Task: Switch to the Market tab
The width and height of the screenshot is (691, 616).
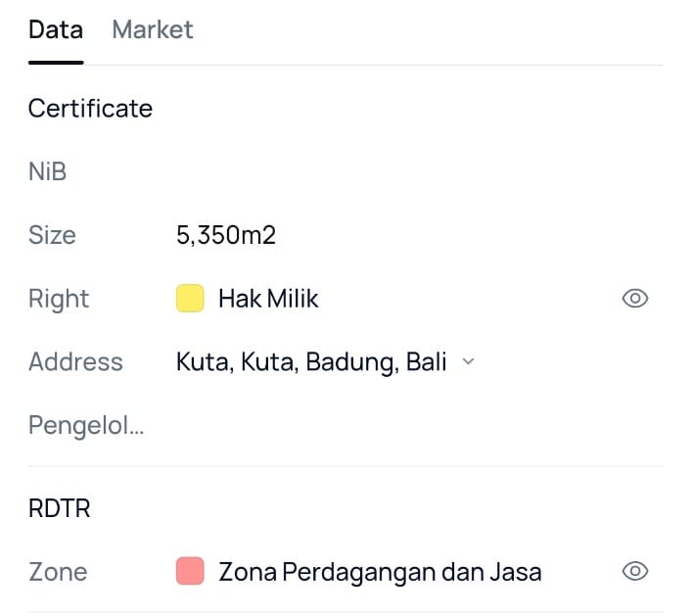Action: coord(153,29)
